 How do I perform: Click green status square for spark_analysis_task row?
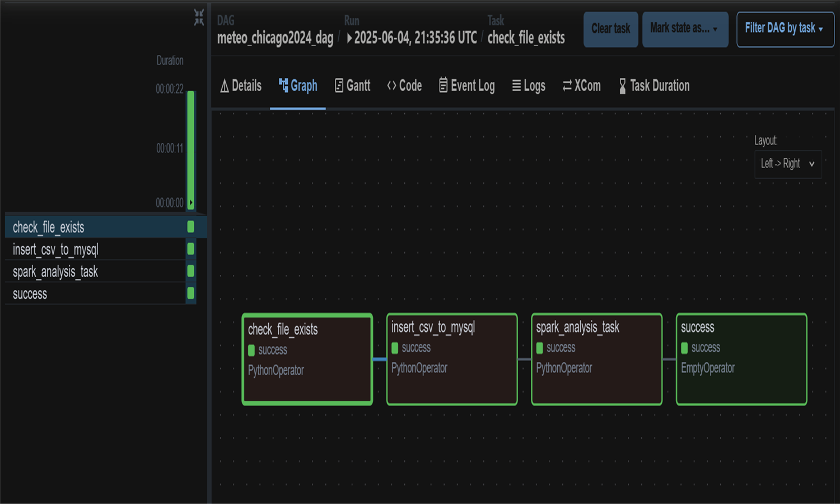coord(190,271)
